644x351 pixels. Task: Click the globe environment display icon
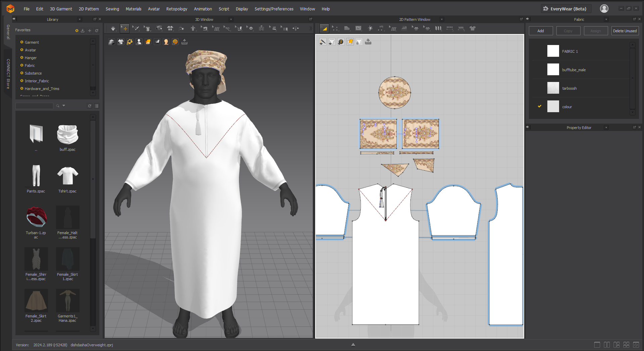pos(175,42)
